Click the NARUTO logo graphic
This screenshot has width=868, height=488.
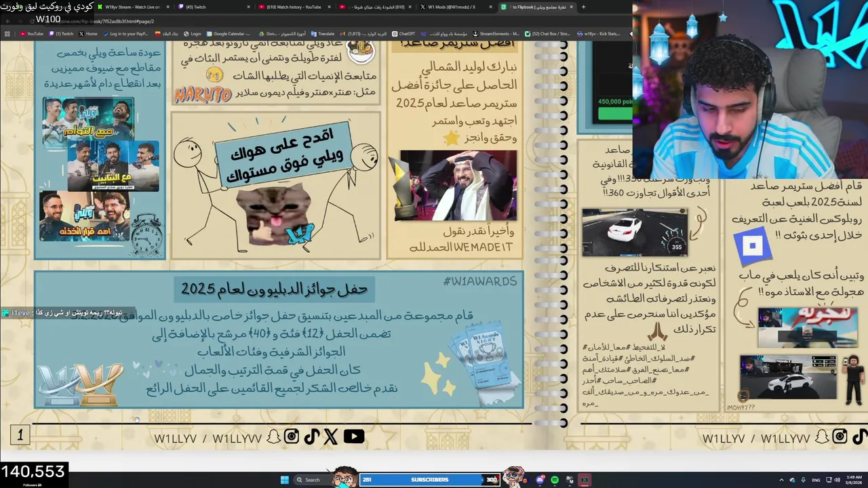[x=202, y=95]
